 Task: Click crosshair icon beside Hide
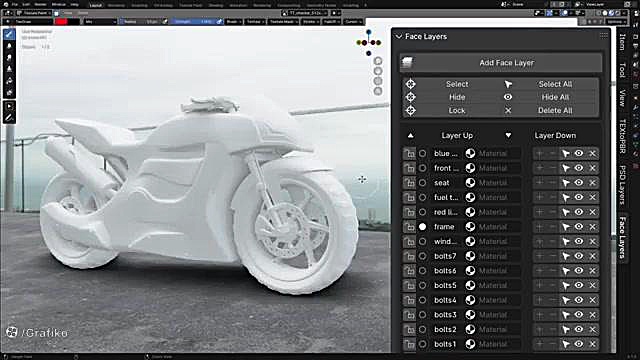tap(411, 97)
